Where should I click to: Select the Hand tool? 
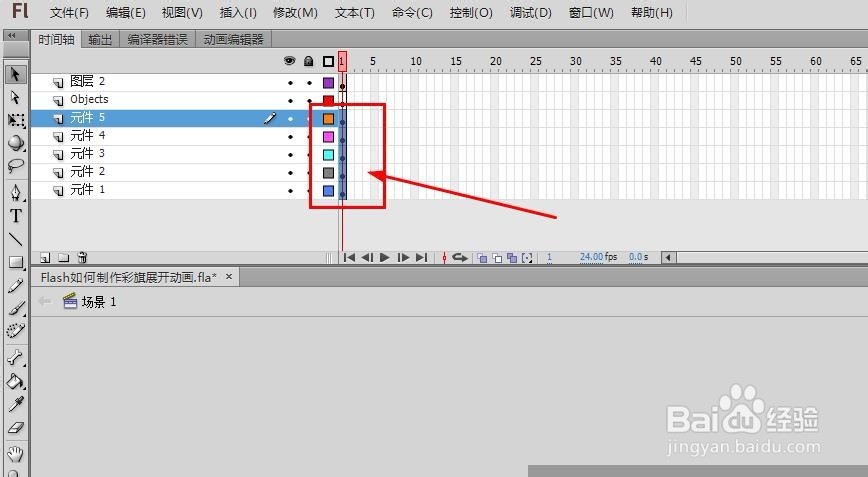16,454
